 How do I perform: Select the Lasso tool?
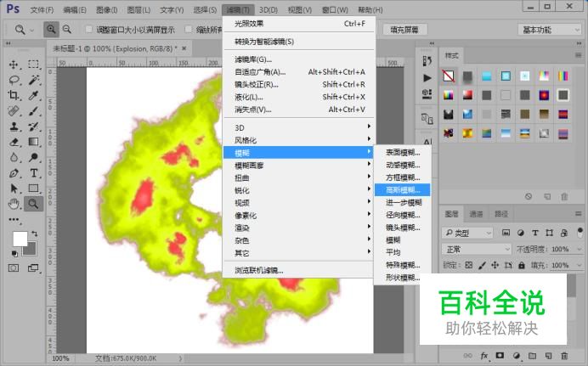point(14,80)
